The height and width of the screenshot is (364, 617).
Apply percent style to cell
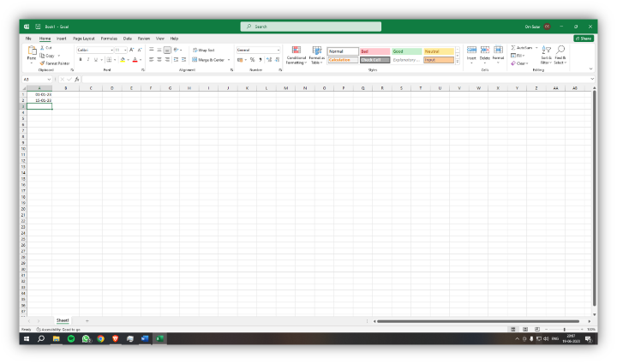pos(252,60)
